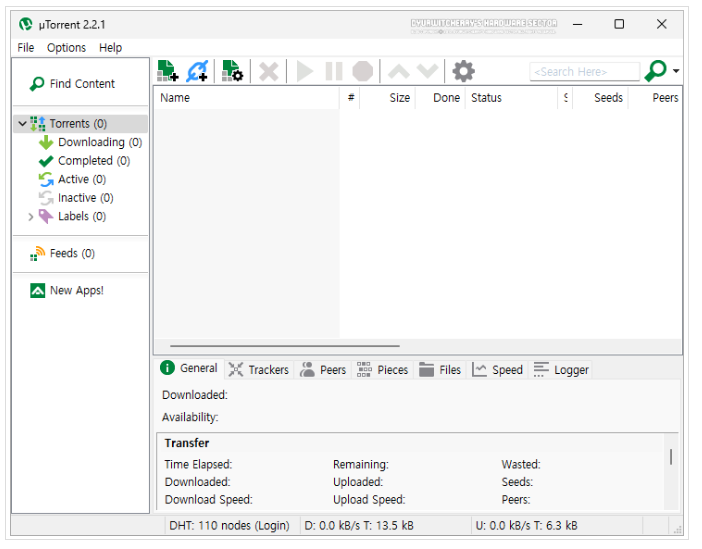Open the search provider dropdown arrow
This screenshot has height=549, width=702.
676,71
